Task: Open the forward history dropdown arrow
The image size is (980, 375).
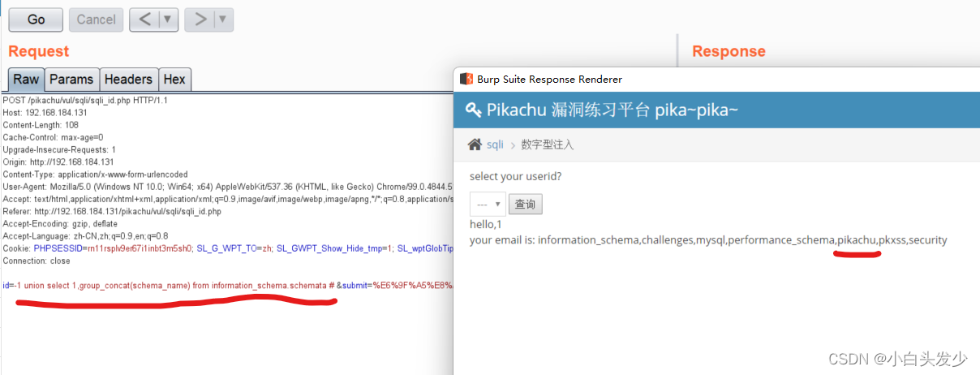Action: tap(223, 19)
